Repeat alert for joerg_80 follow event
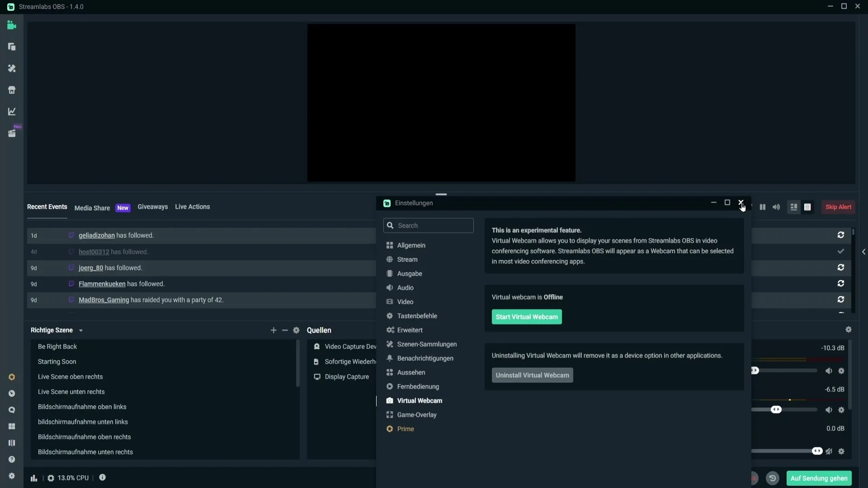 (x=841, y=267)
